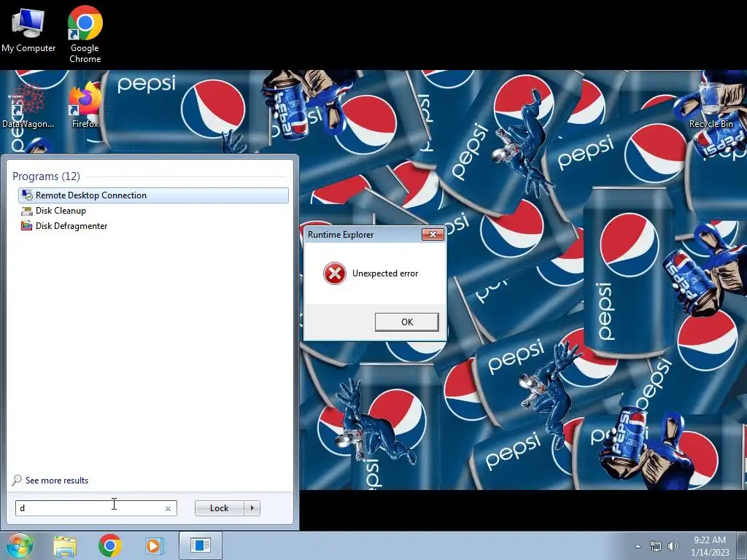Clear the search box with the X
The width and height of the screenshot is (747, 560).
169,508
